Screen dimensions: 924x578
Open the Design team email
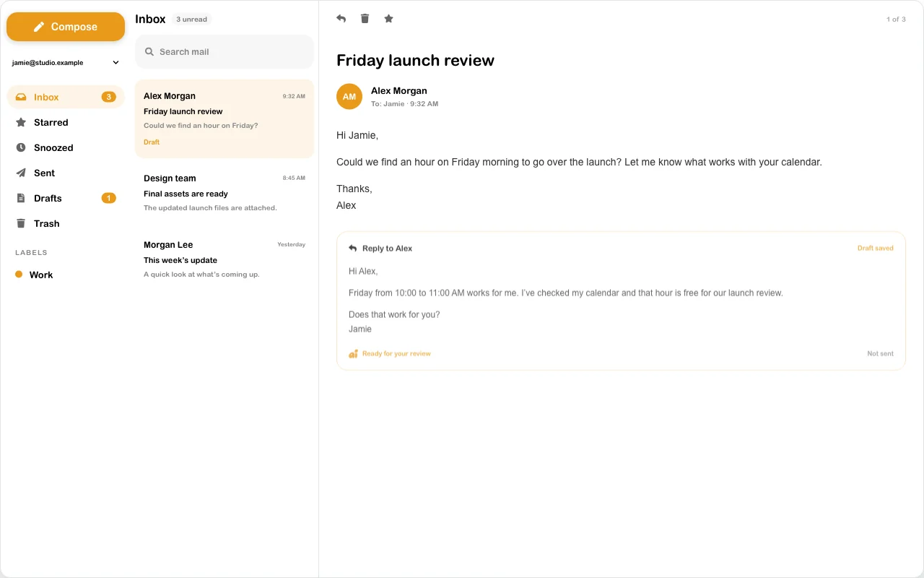coord(225,192)
